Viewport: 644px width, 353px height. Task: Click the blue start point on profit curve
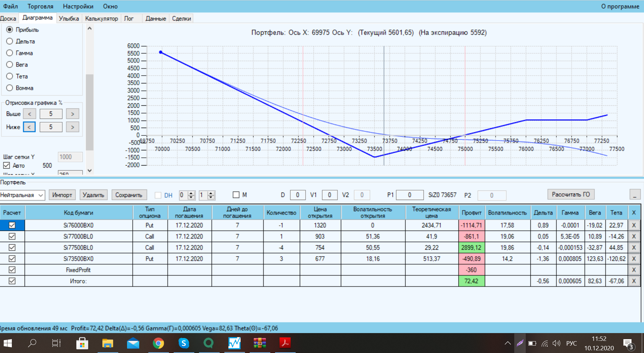161,52
